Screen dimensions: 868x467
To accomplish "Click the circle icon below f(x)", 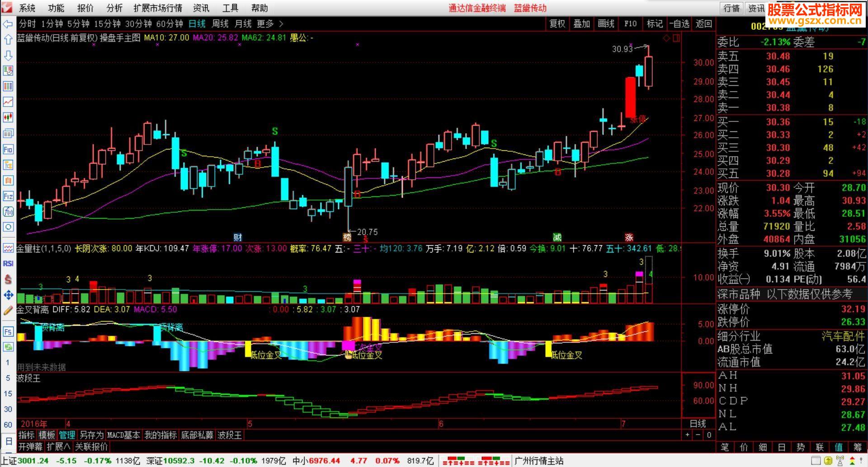I will point(8,227).
